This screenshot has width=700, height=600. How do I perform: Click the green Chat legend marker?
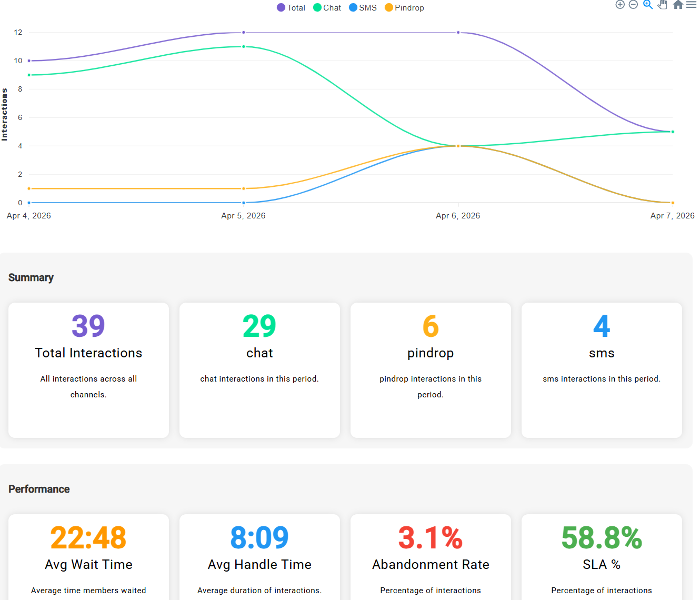pyautogui.click(x=317, y=8)
